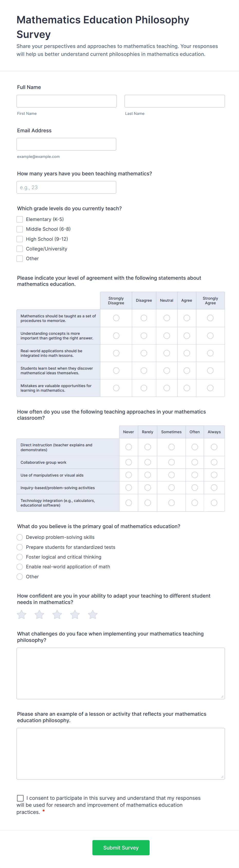Image resolution: width=239 pixels, height=868 pixels.
Task: Click the Submit Survey button
Action: click(x=121, y=847)
